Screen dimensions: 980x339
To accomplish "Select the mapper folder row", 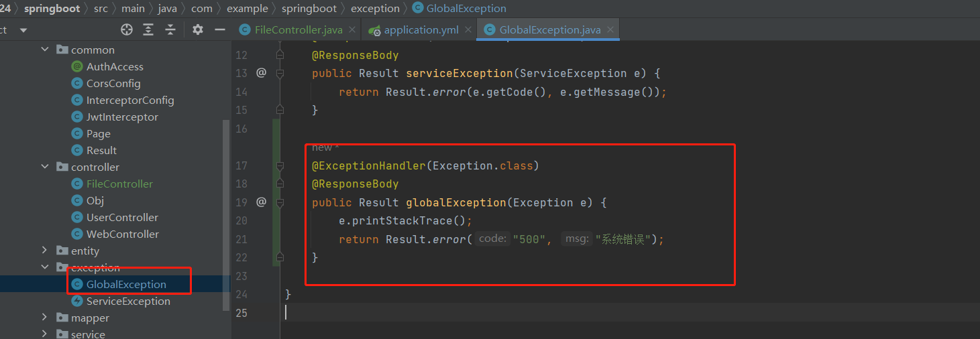I will [90, 318].
